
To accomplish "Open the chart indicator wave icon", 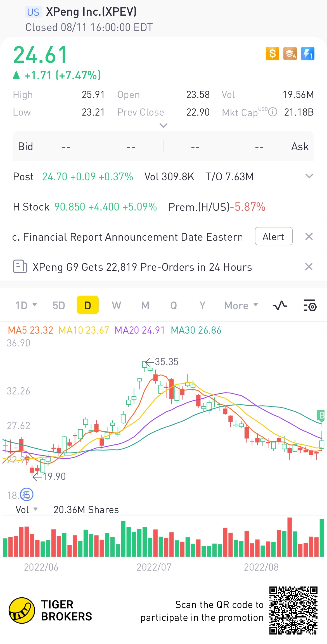I will 280,305.
